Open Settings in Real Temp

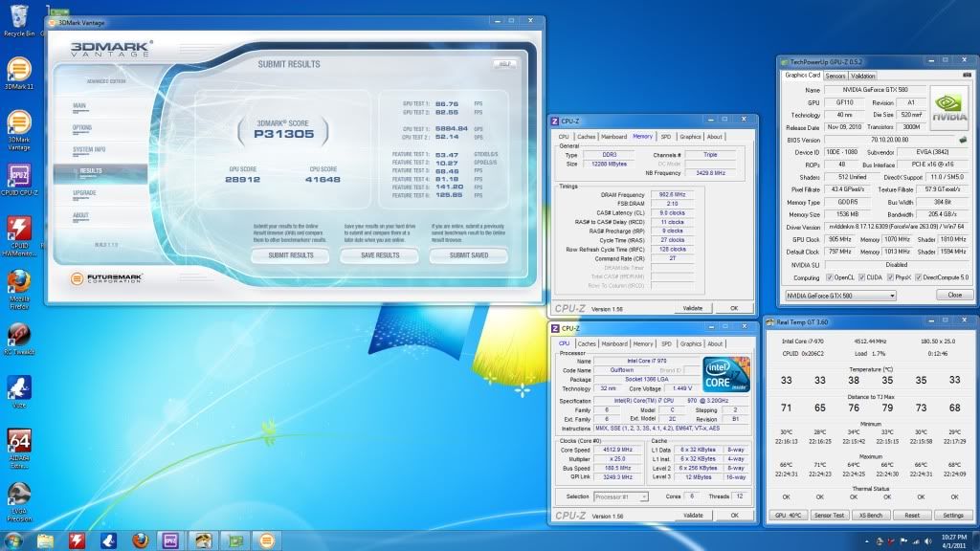(x=953, y=516)
